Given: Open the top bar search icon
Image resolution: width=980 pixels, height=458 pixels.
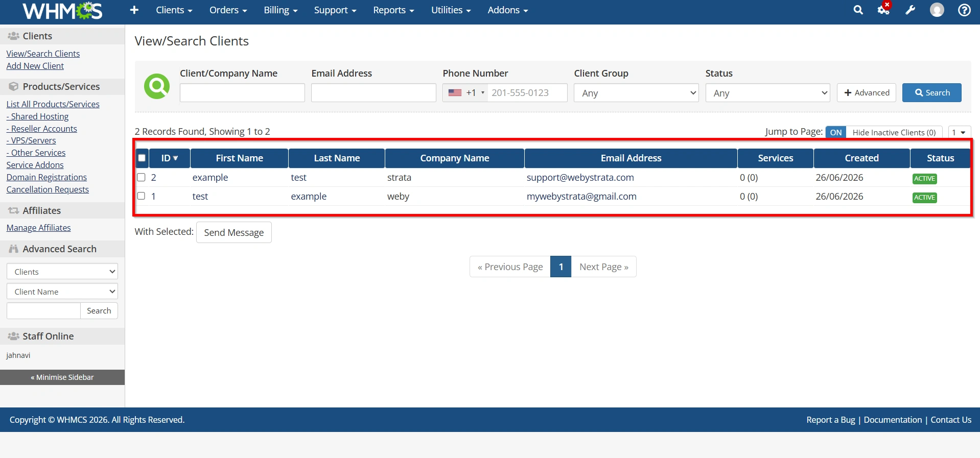Looking at the screenshot, I should 858,10.
